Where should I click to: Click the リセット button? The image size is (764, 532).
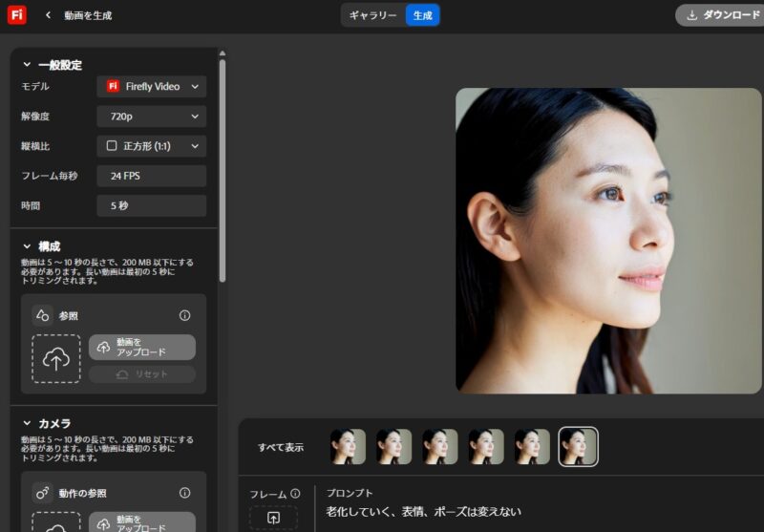[x=142, y=374]
